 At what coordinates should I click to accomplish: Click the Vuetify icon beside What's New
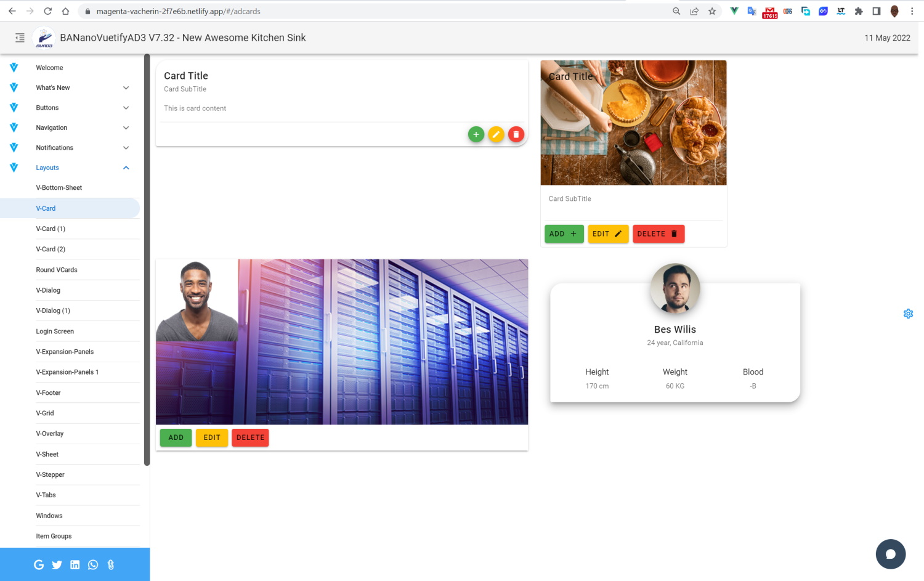(14, 87)
